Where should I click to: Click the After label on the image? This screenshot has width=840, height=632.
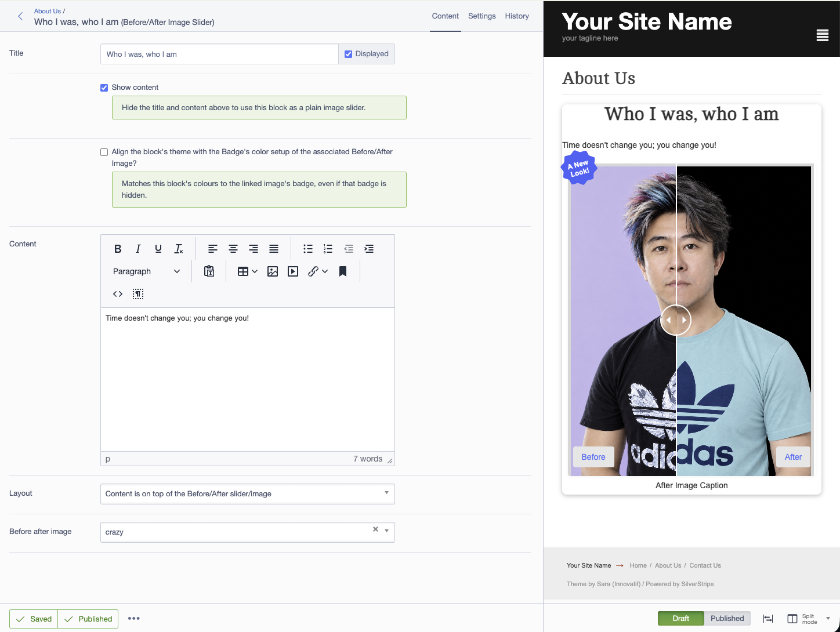pyautogui.click(x=793, y=457)
